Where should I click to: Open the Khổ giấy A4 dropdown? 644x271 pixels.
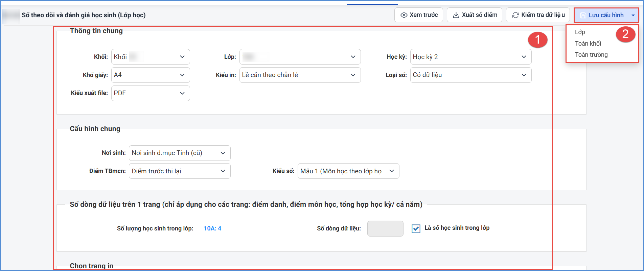point(151,75)
